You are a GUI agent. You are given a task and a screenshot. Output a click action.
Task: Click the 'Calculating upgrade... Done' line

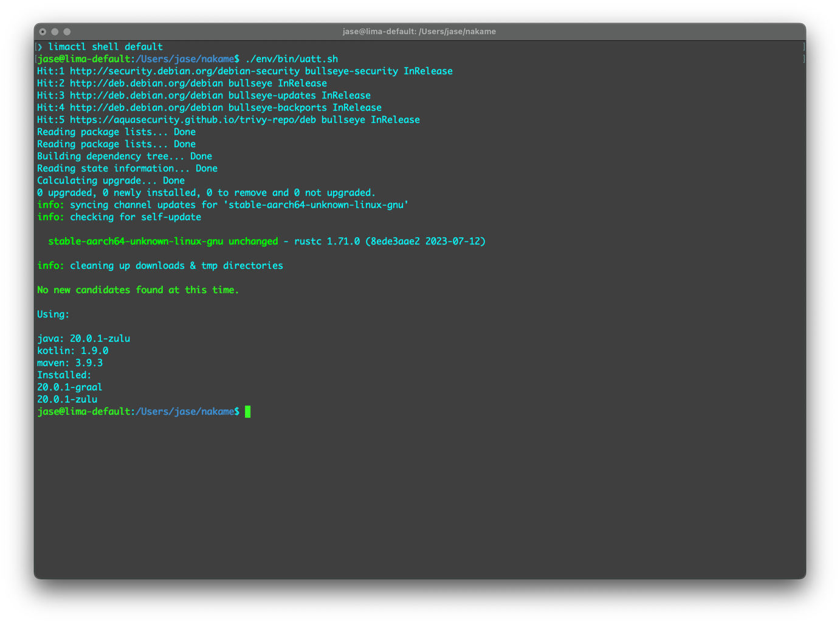click(x=111, y=181)
